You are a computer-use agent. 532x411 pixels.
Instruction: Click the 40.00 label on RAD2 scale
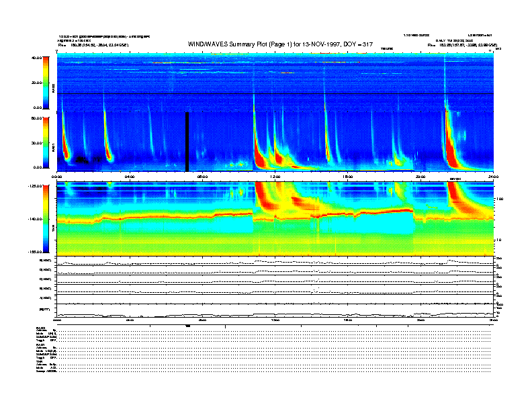[x=36, y=58]
